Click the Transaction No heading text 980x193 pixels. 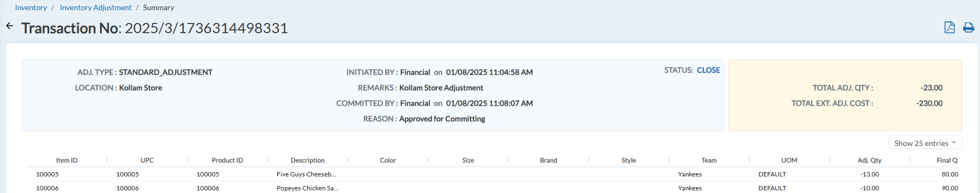tap(155, 28)
